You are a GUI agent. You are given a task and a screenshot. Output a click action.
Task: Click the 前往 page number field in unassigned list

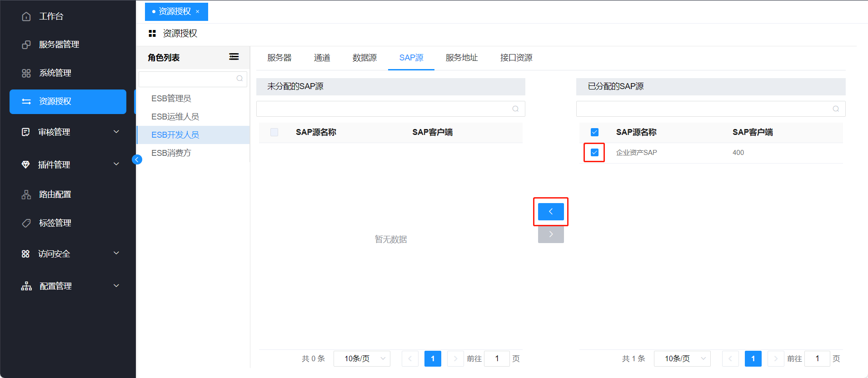[497, 358]
